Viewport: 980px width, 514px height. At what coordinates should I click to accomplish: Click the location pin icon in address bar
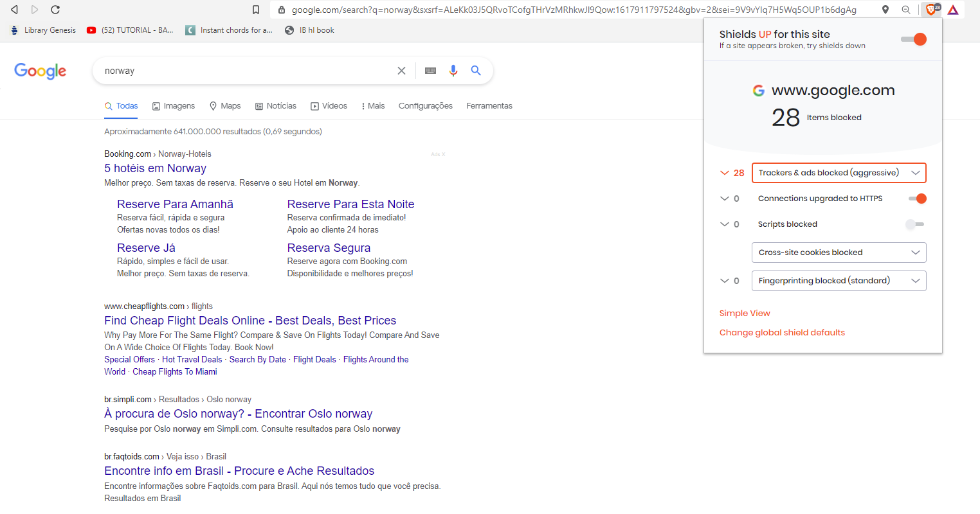pyautogui.click(x=885, y=10)
